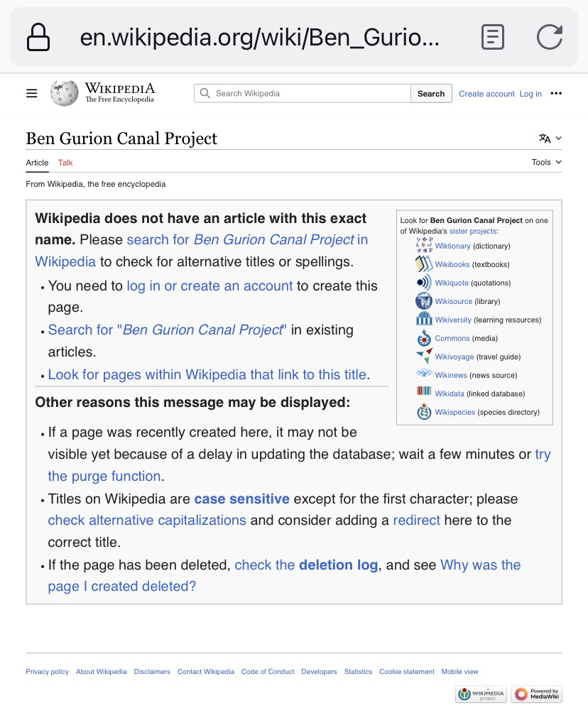This screenshot has height=723, width=588.
Task: Click the Wikimedia project badge
Action: click(x=481, y=694)
